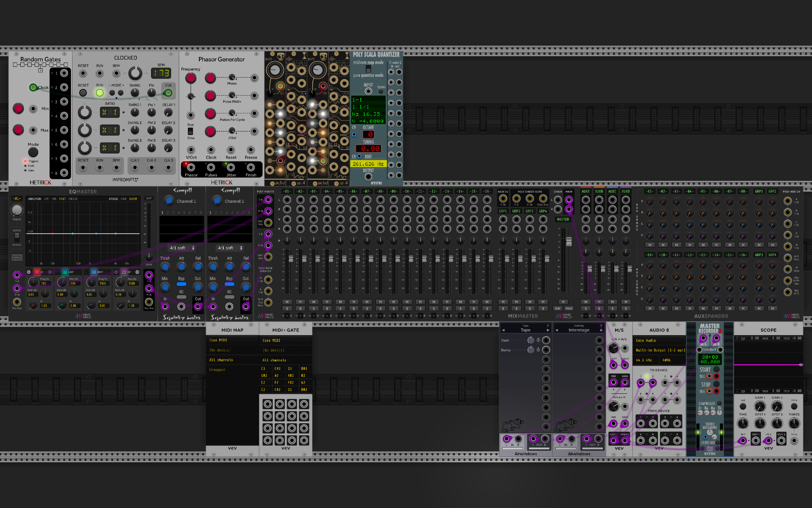Click the STOP button on Master Recorder
Screen dimensions: 812x508
716,384
